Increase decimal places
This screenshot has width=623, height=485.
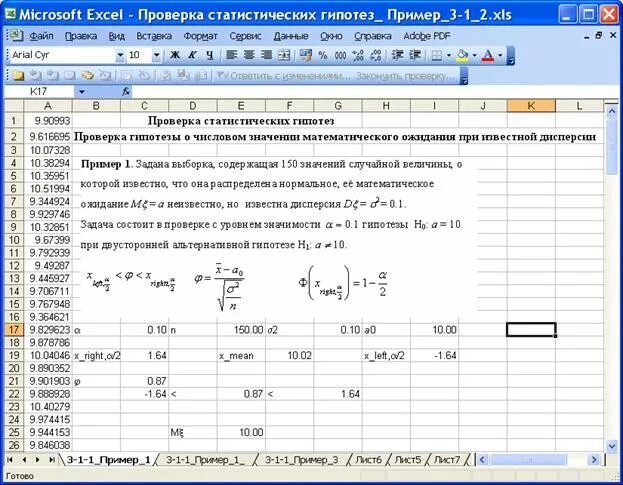click(358, 55)
